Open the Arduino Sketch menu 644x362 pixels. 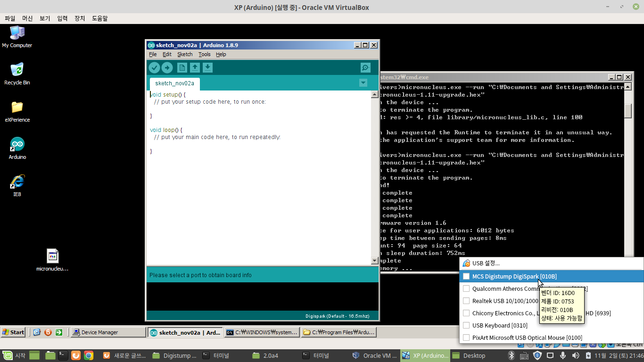coord(185,54)
